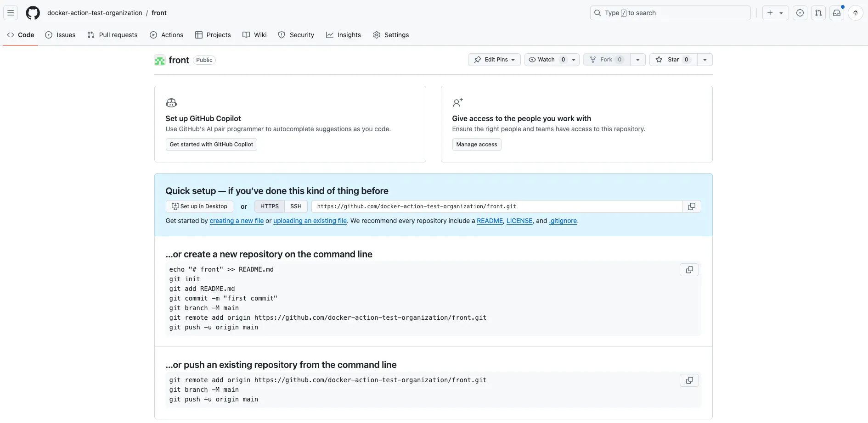
Task: Click the search input field
Action: tap(670, 13)
